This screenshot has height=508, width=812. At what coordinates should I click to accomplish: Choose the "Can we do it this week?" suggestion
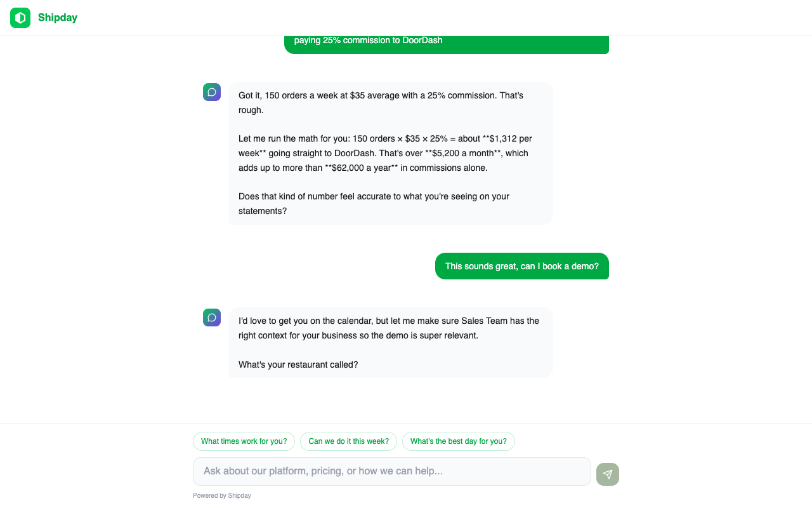click(x=348, y=441)
